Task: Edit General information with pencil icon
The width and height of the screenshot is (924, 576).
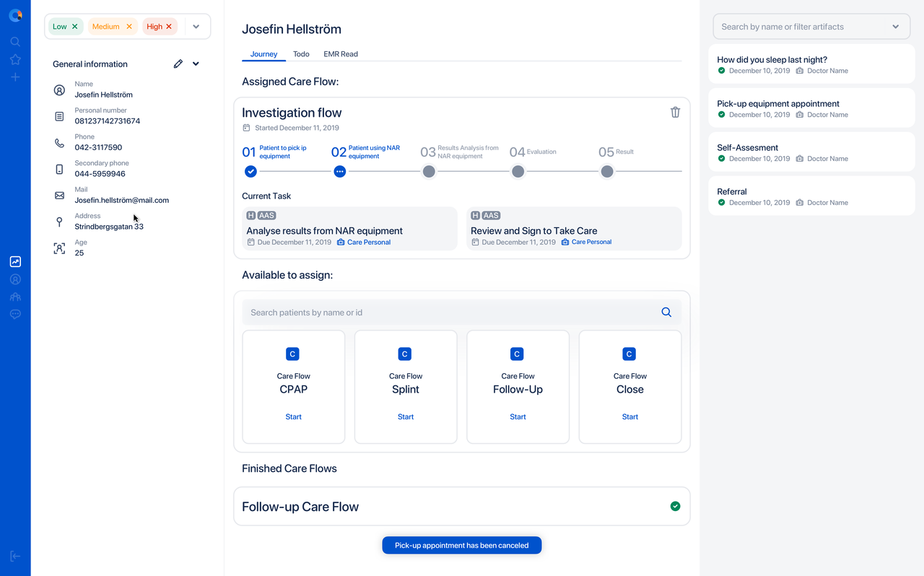Action: coord(178,64)
